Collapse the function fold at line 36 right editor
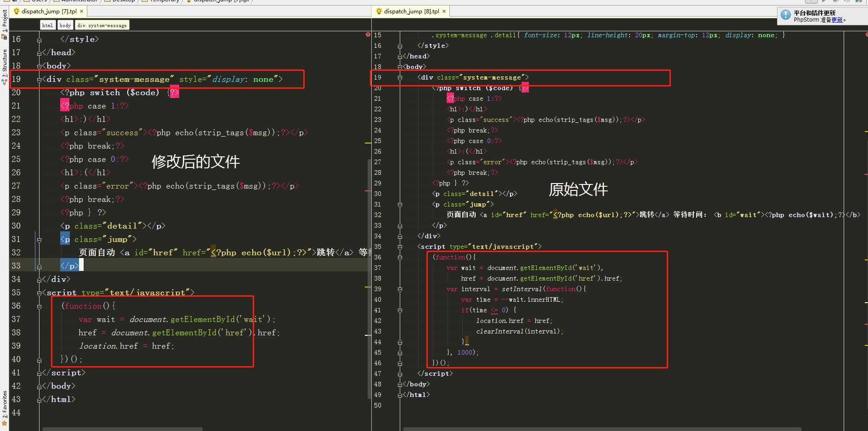The image size is (868, 431). (400, 258)
